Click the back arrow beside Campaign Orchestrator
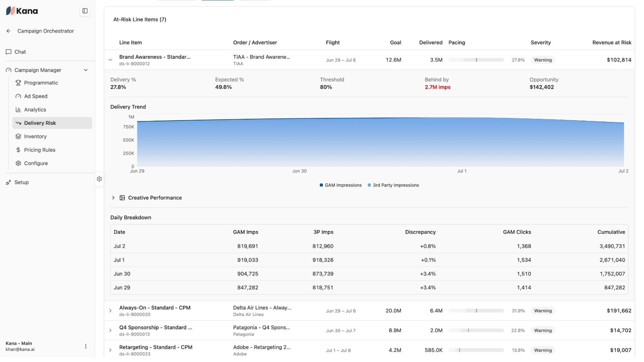The image size is (644, 362). 8,31
